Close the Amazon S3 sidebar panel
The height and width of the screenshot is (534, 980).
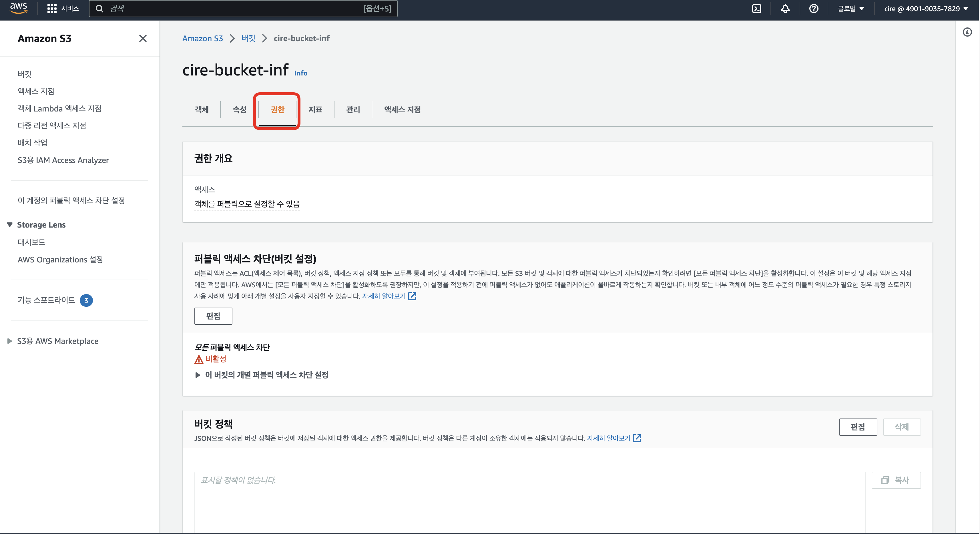[x=143, y=38]
